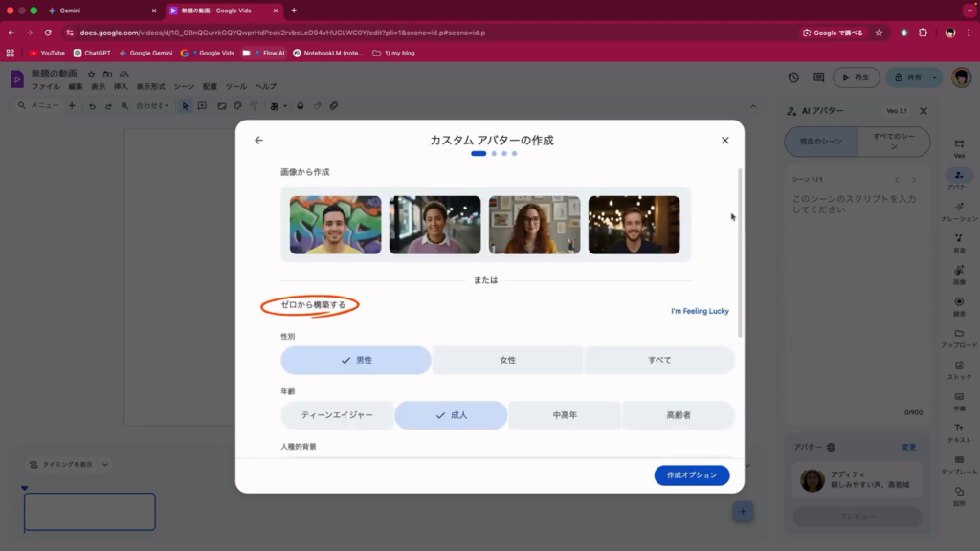Click the back arrow in the avatar dialog
The width and height of the screenshot is (980, 551).
click(x=258, y=141)
